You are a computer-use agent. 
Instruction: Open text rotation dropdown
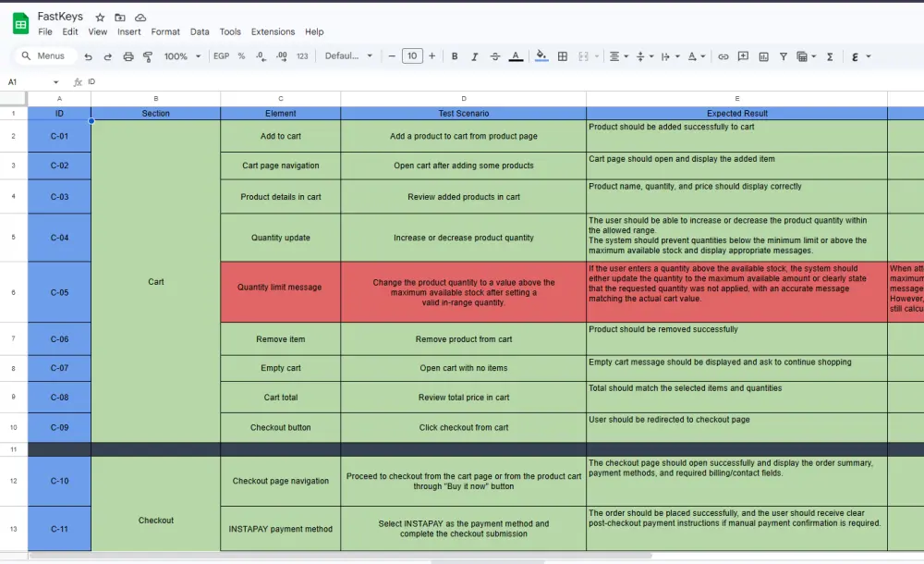coord(696,56)
